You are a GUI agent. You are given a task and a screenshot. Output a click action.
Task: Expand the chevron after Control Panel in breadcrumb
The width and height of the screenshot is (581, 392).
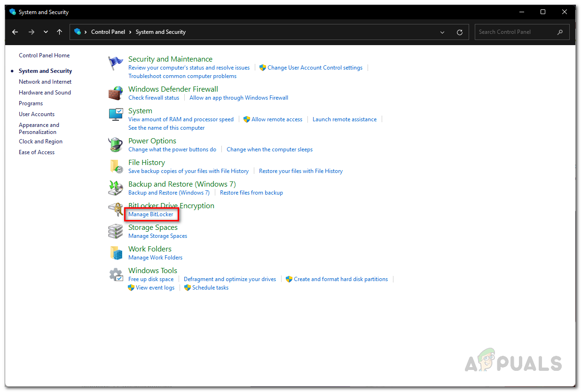pos(130,32)
